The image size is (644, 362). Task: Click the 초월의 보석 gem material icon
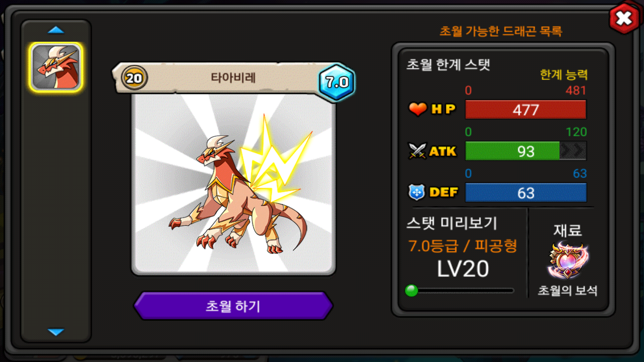point(569,261)
